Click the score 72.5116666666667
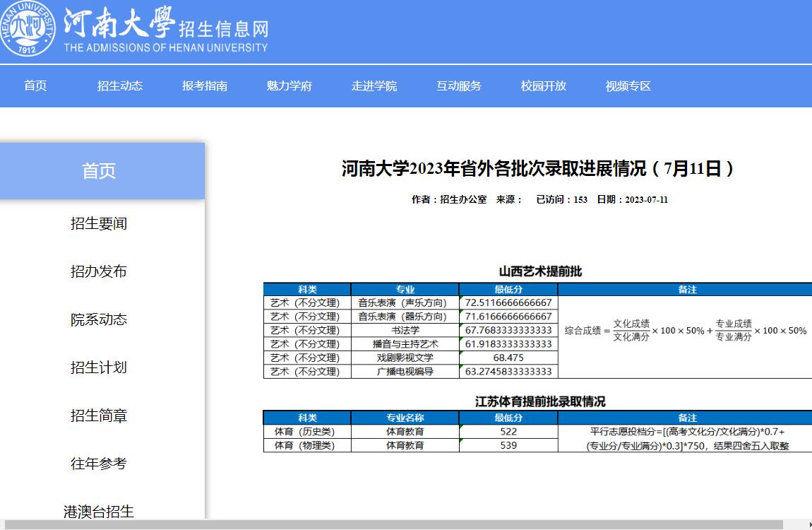Screen dimensions: 812x530 (508, 302)
